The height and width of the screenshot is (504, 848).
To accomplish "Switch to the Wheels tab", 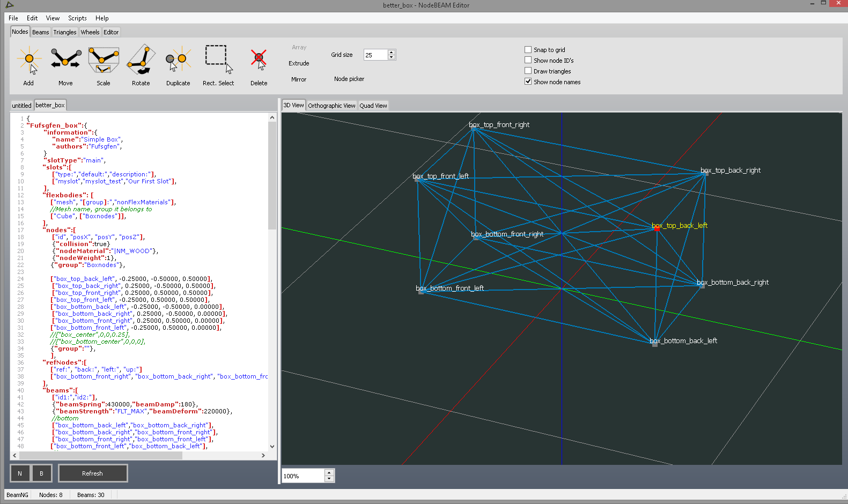I will coord(90,32).
